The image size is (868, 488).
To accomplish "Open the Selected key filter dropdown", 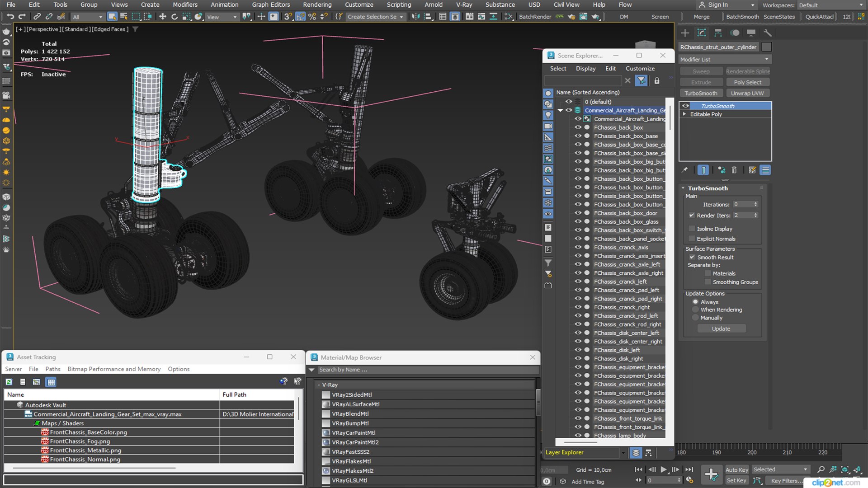I will (x=781, y=469).
